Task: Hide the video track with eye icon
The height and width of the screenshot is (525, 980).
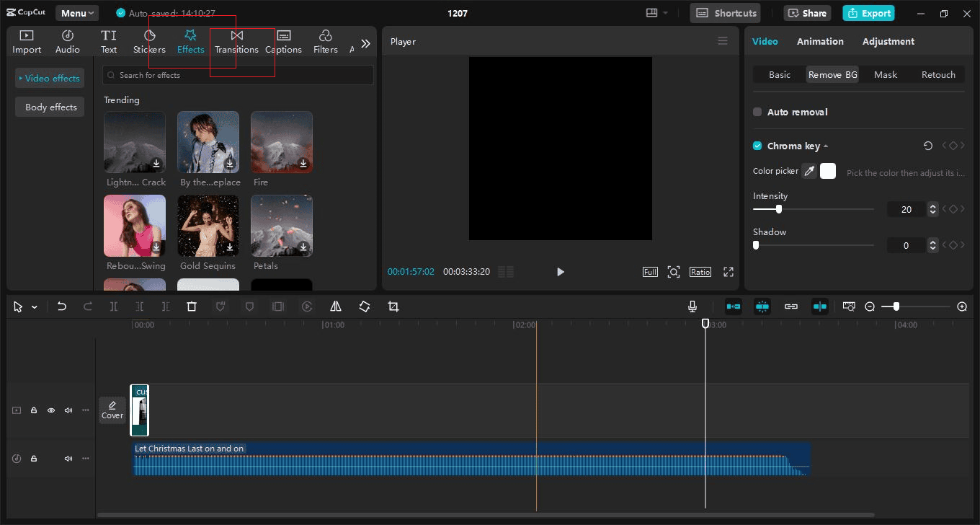Action: (51, 410)
